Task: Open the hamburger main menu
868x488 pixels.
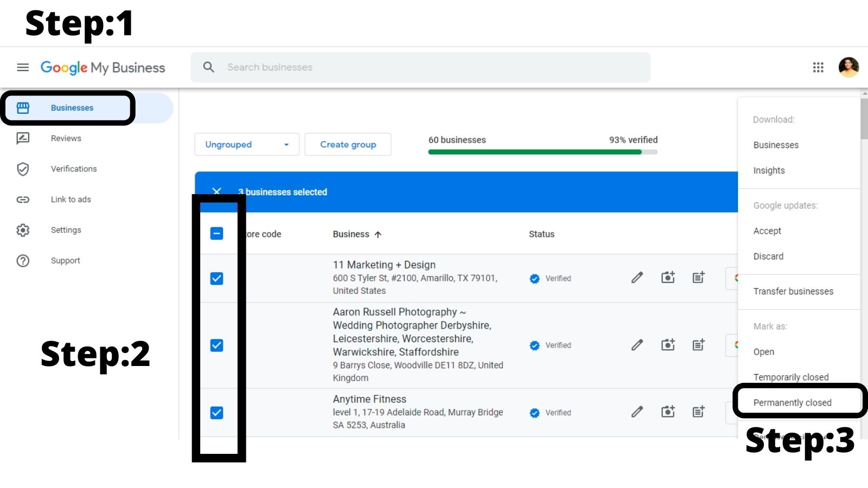Action: pyautogui.click(x=23, y=67)
